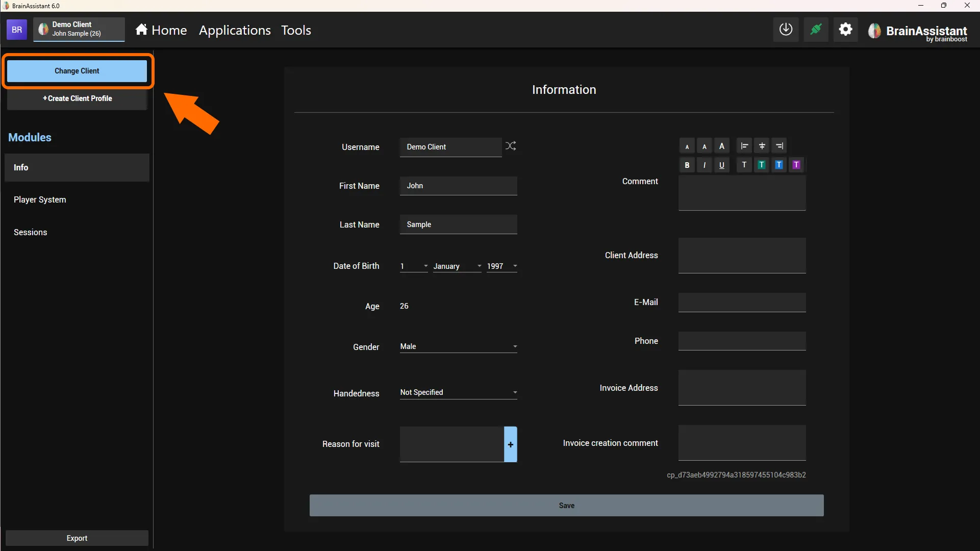
Task: Align comment text right
Action: coord(779,146)
